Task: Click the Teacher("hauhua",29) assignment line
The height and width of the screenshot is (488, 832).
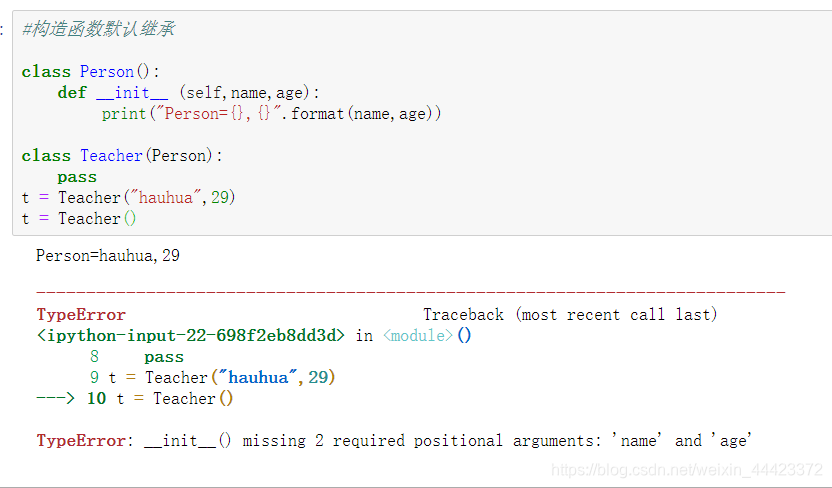Action: [x=128, y=197]
